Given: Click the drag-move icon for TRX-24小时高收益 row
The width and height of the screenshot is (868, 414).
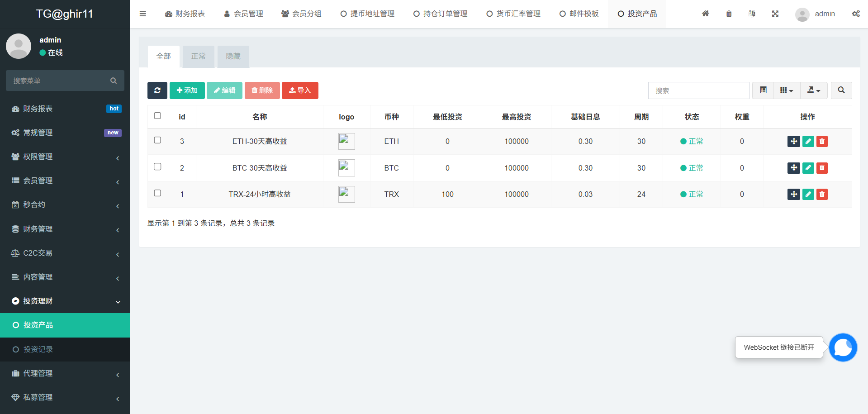Looking at the screenshot, I should pos(793,195).
